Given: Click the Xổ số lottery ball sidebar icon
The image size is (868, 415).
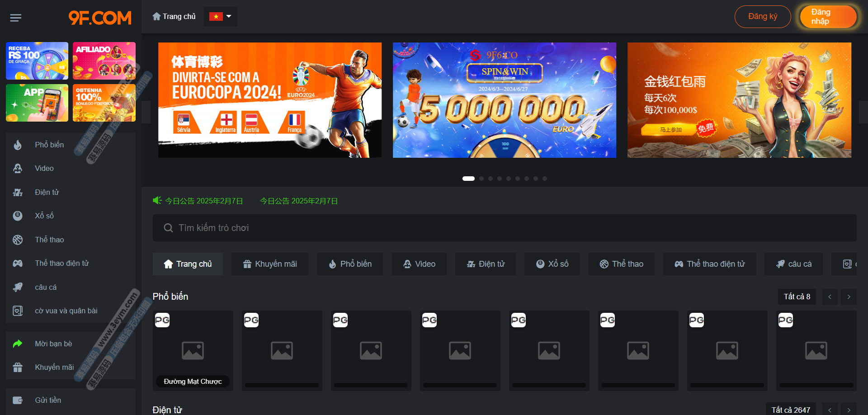Looking at the screenshot, I should 18,216.
